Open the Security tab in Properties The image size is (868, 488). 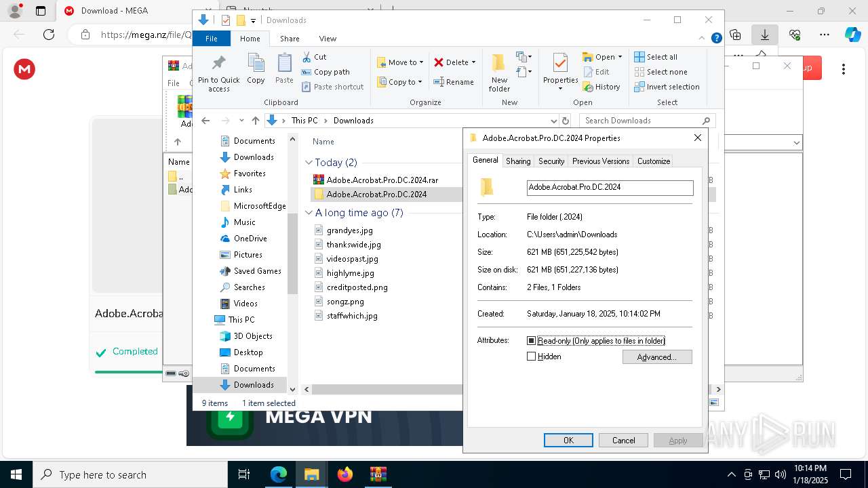tap(551, 161)
